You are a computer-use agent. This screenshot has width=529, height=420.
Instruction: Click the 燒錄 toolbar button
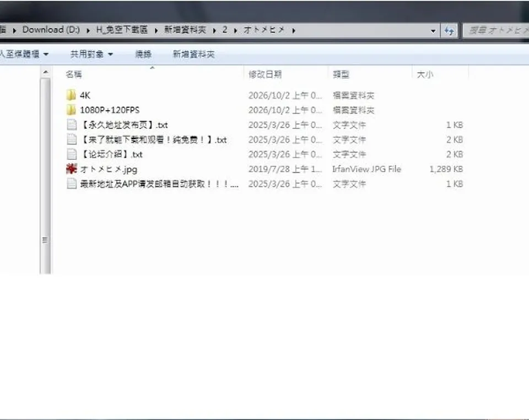[x=143, y=54]
